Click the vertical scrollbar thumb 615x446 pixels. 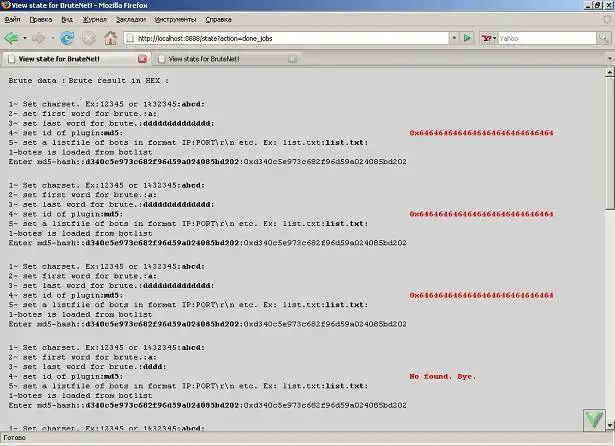click(610, 143)
